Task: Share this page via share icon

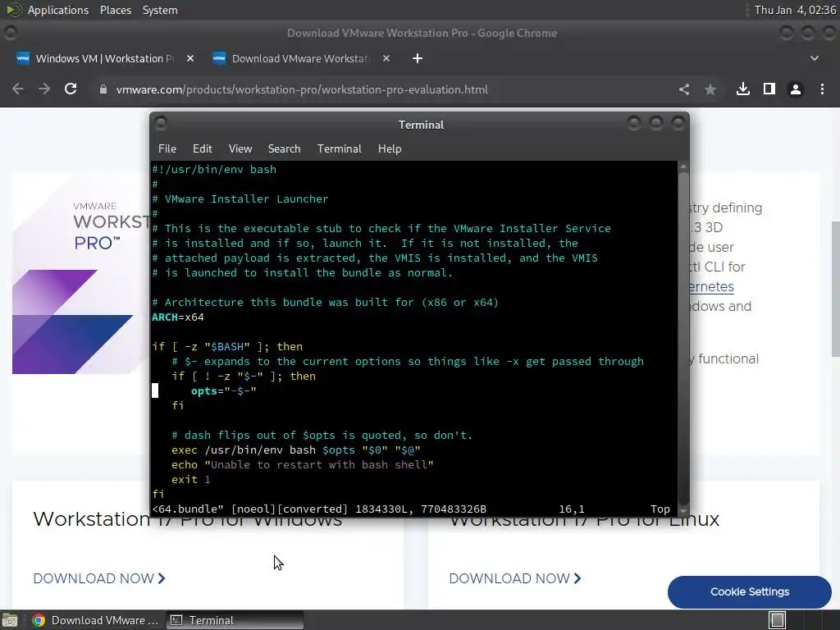Action: click(x=684, y=89)
